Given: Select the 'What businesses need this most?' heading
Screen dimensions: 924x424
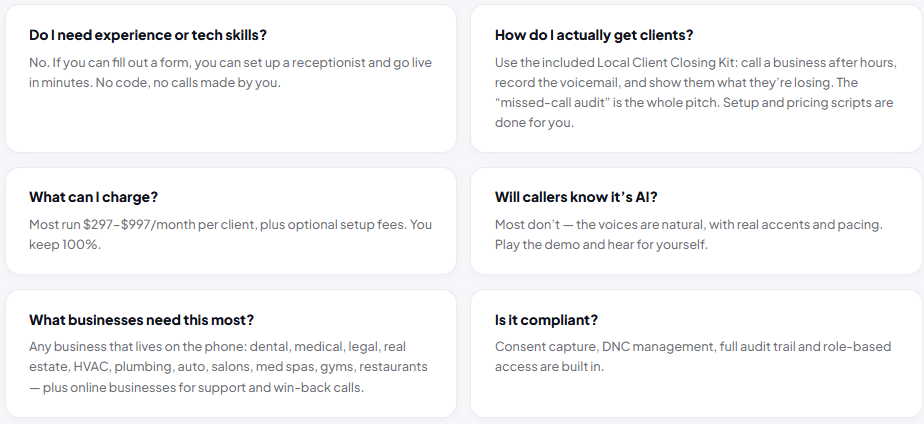Looking at the screenshot, I should (x=141, y=320).
